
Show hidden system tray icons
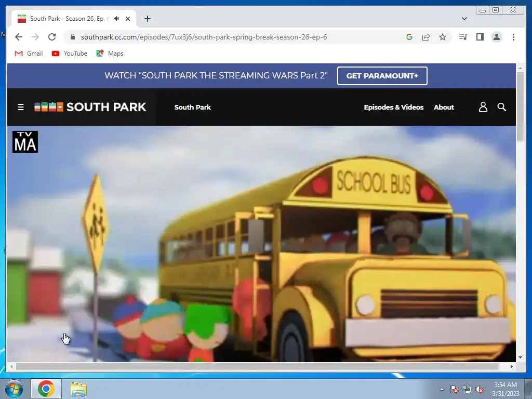[442, 389]
